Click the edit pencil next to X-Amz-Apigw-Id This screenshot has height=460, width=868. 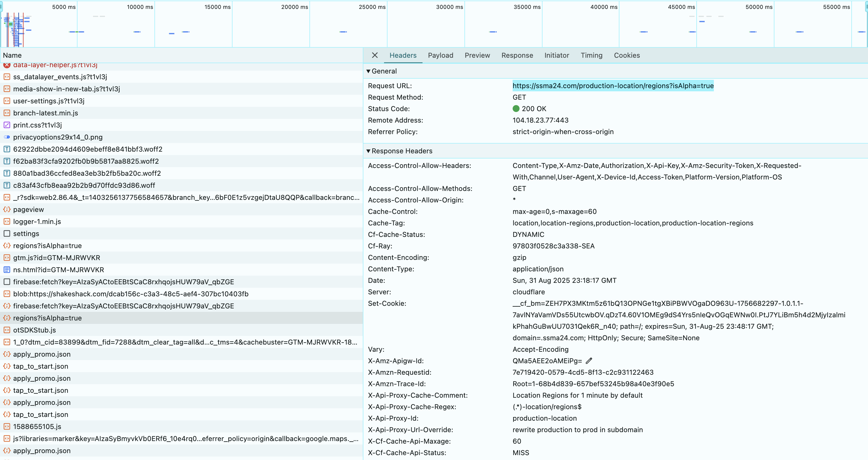pos(589,361)
